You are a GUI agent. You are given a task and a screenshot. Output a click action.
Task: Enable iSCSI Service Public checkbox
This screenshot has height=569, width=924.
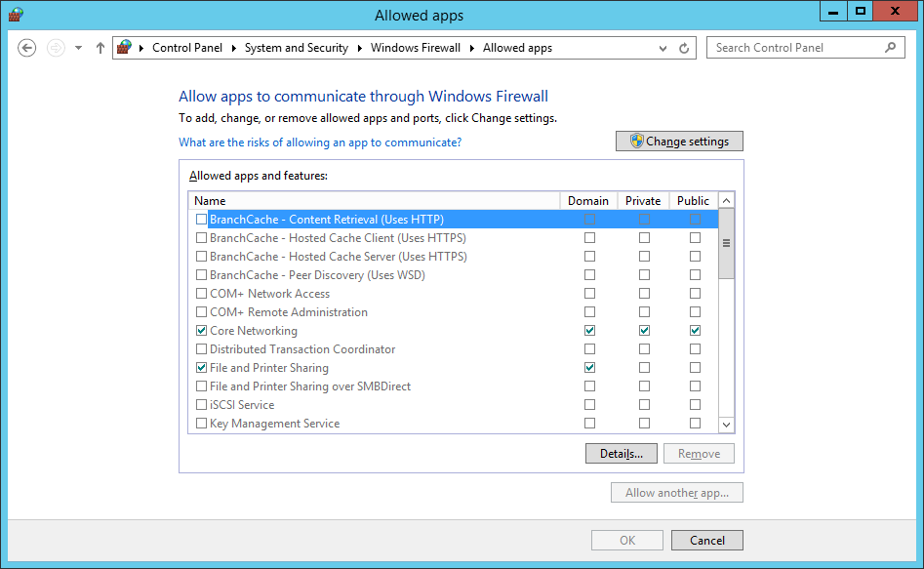coord(695,405)
